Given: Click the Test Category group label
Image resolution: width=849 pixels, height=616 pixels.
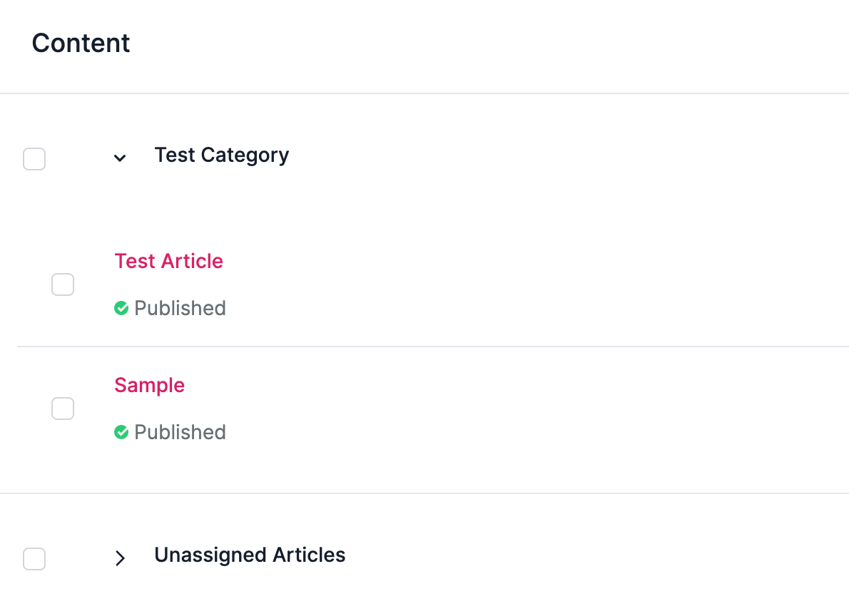Looking at the screenshot, I should [221, 155].
